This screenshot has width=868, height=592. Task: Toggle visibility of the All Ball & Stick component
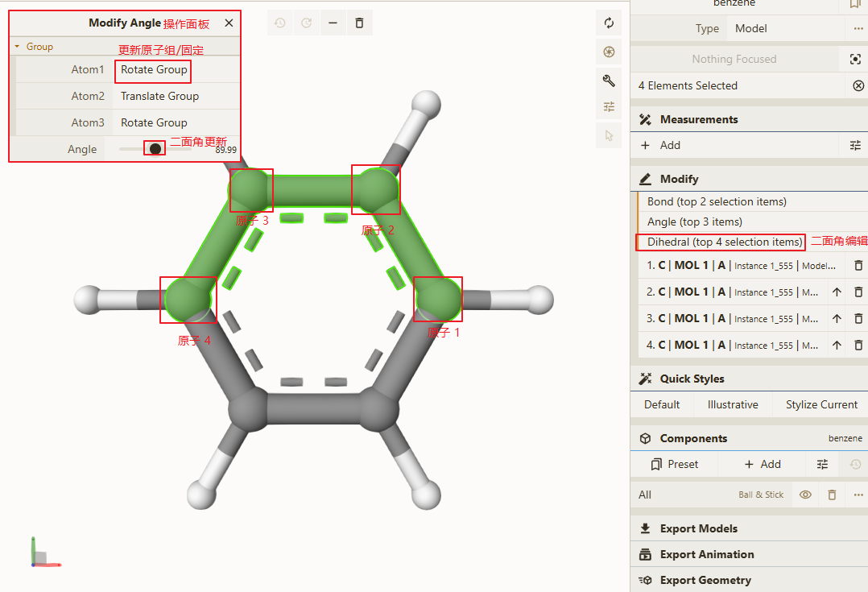tap(805, 495)
